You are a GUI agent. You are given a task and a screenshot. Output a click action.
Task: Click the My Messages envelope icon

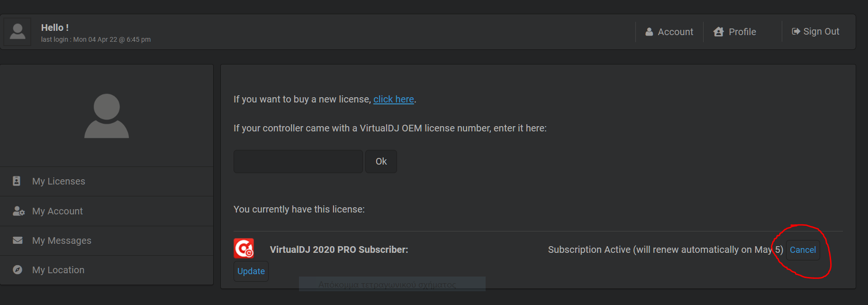point(18,240)
